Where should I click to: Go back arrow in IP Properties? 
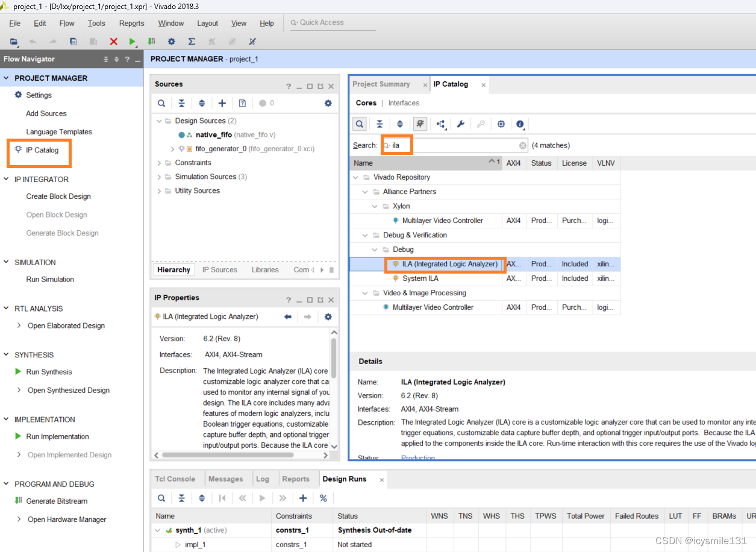coord(288,316)
